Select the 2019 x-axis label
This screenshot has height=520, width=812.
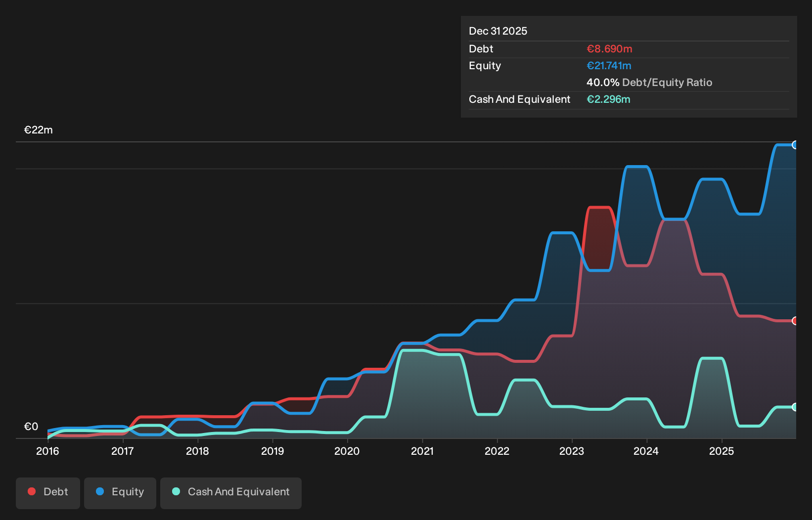click(272, 451)
